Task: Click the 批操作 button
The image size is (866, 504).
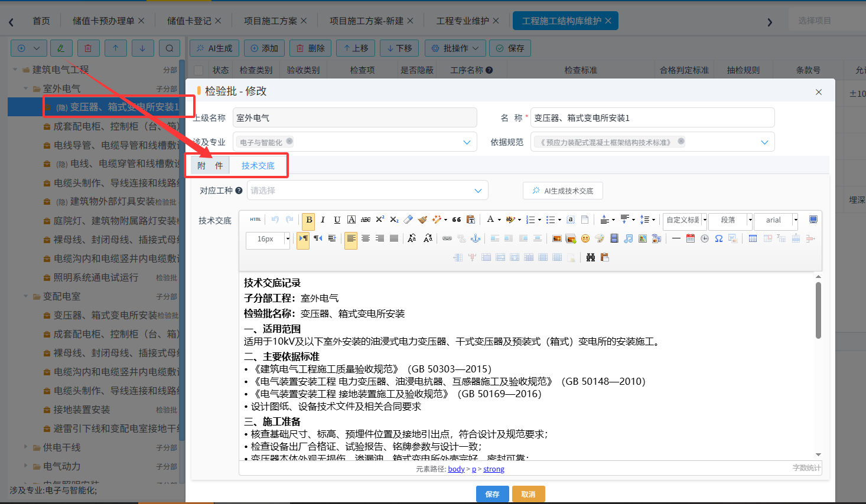Action: pyautogui.click(x=455, y=48)
